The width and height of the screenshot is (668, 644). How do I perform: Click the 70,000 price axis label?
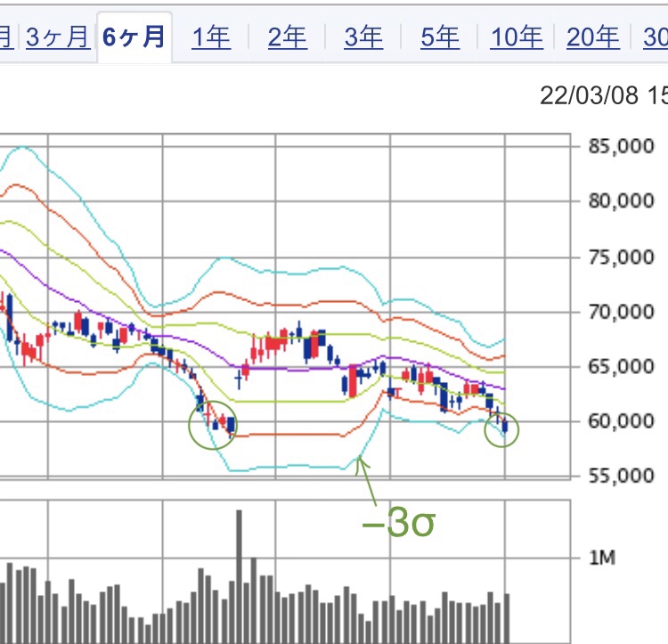point(621,313)
